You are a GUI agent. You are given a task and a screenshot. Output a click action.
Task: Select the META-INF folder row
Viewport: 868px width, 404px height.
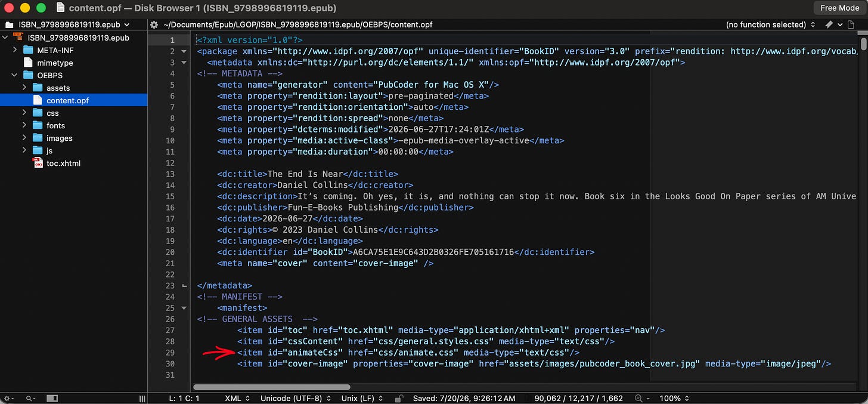[x=73, y=50]
